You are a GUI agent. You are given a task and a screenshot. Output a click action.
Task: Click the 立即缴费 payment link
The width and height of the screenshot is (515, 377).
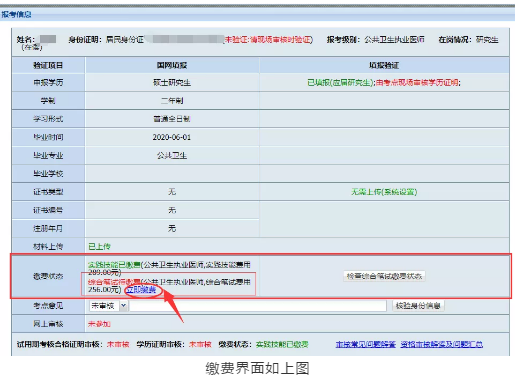point(141,290)
